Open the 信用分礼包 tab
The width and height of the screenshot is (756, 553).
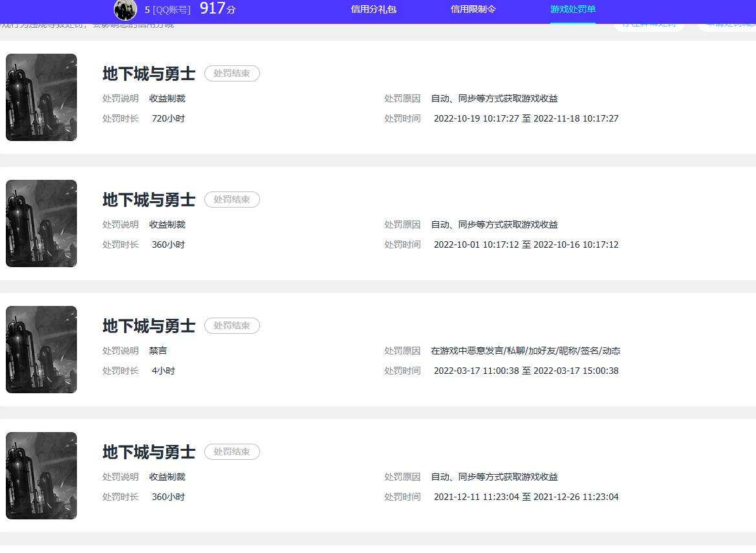tap(374, 9)
